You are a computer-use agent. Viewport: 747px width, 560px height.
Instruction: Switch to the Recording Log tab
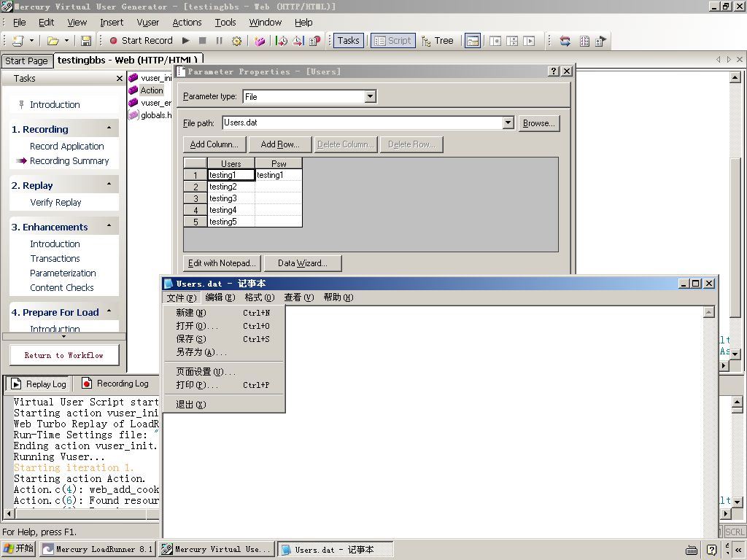[115, 384]
